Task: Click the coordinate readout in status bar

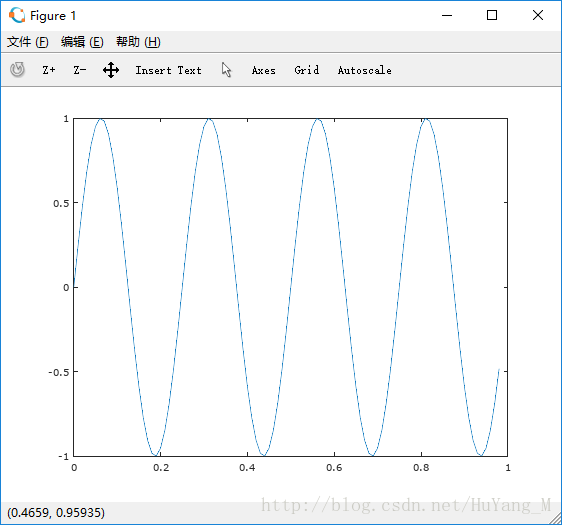Action: (56, 513)
